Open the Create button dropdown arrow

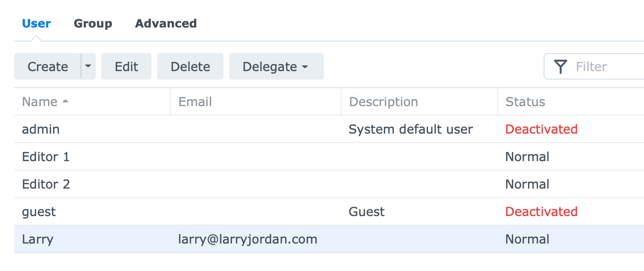point(88,67)
